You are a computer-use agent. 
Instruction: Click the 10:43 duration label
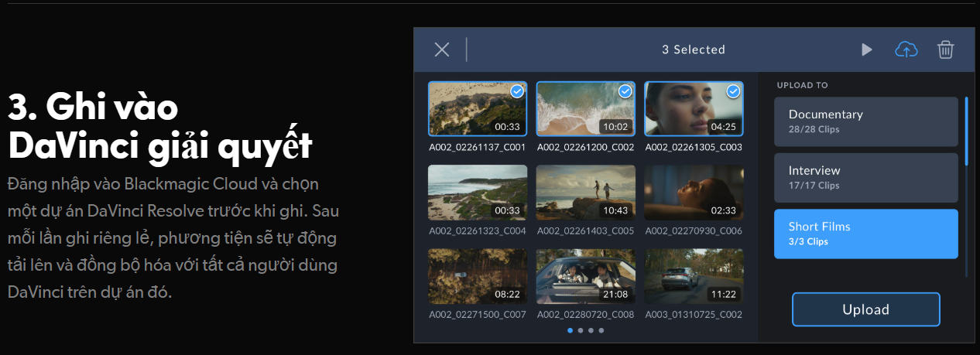pos(617,210)
